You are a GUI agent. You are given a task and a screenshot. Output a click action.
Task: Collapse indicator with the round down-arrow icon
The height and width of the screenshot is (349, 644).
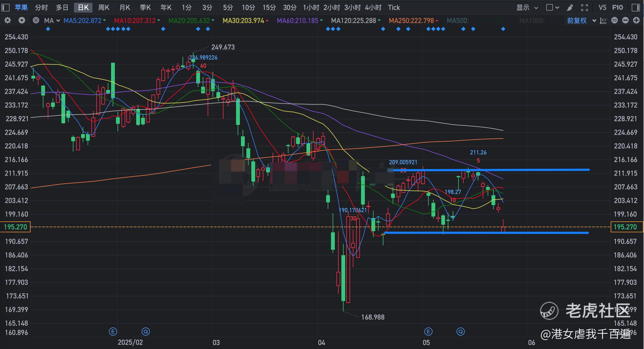click(22, 20)
